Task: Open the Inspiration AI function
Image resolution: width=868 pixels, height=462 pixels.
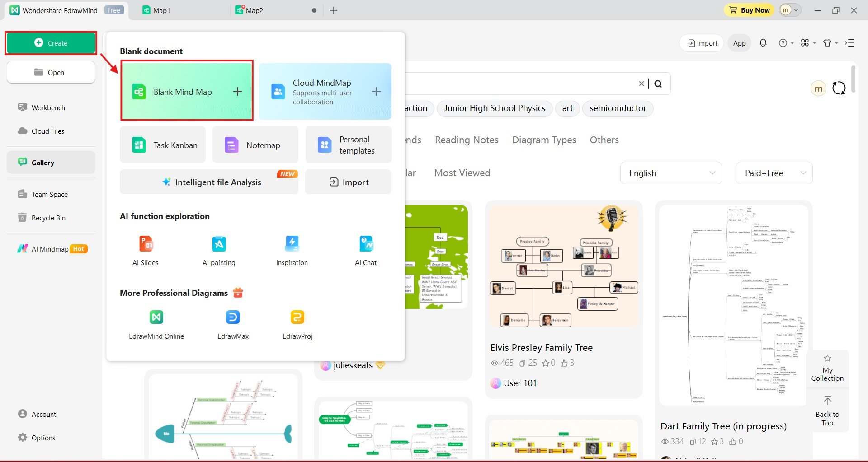Action: point(292,251)
